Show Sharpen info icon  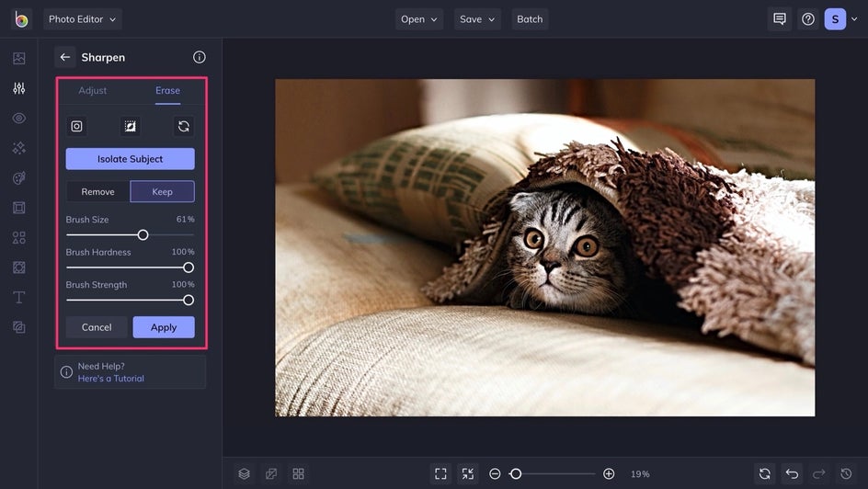click(x=200, y=57)
